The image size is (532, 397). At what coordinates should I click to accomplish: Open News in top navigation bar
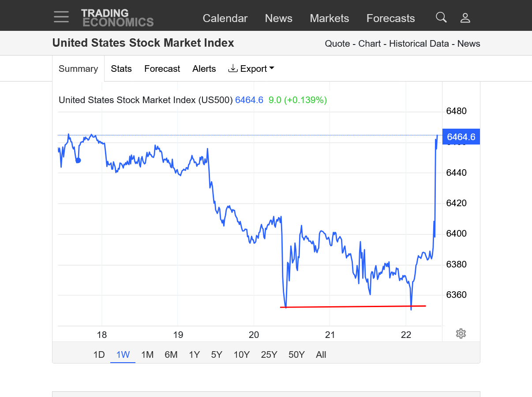278,19
